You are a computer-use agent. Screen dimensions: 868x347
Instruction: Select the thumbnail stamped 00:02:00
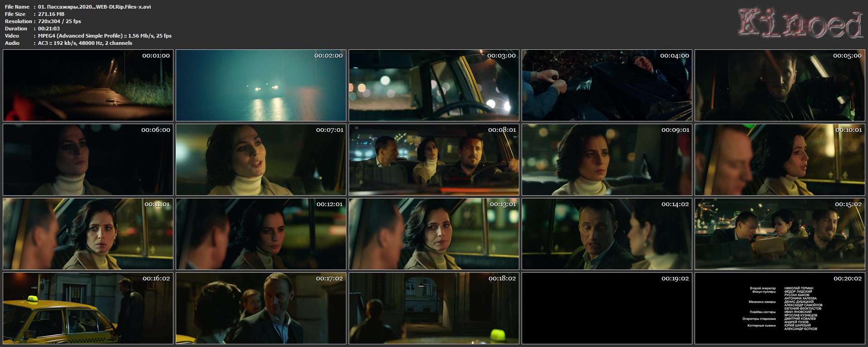click(x=261, y=85)
